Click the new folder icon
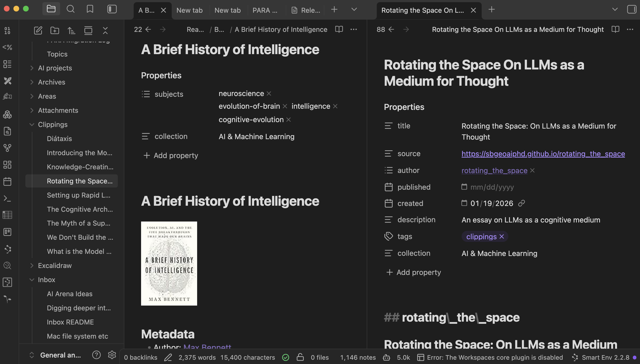This screenshot has width=640, height=364. pyautogui.click(x=55, y=30)
